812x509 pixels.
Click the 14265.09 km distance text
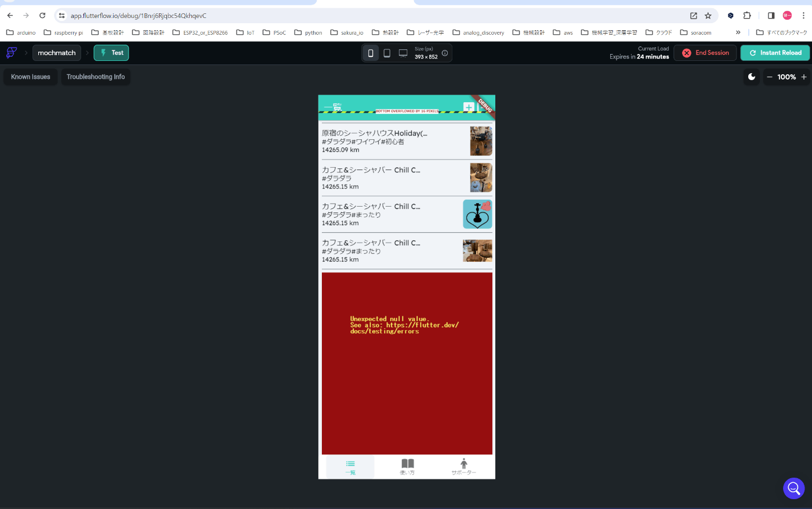(x=340, y=150)
